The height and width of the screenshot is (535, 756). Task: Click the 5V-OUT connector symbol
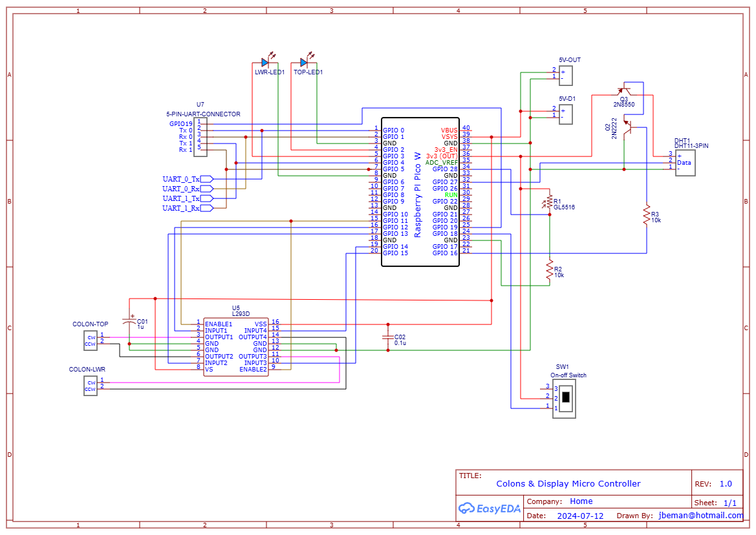[566, 76]
